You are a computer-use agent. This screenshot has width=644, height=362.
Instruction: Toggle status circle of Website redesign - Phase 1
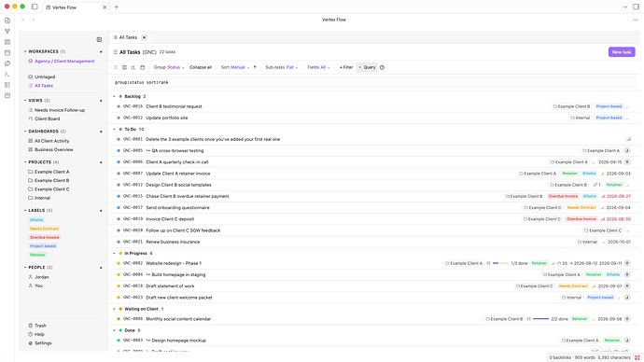[x=119, y=263]
